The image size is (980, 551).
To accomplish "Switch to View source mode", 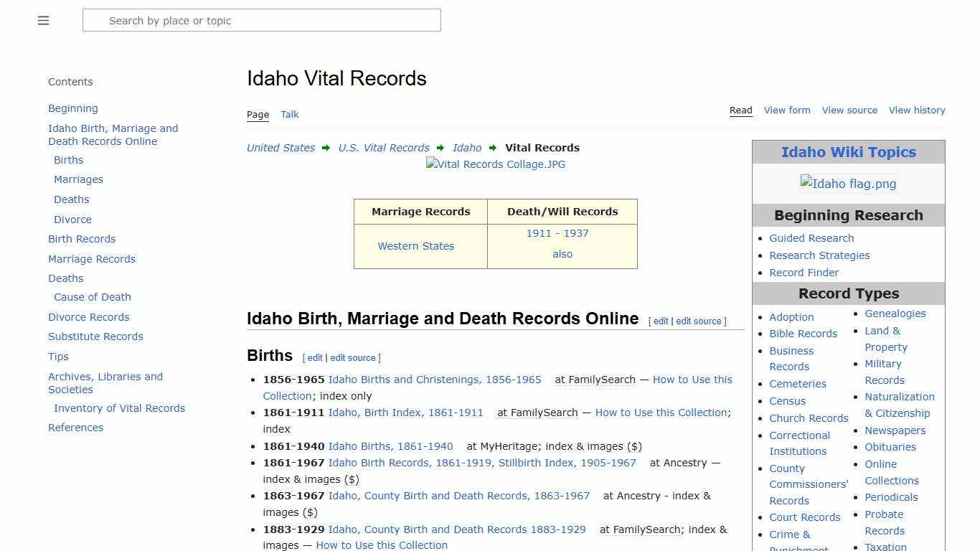I will [849, 110].
